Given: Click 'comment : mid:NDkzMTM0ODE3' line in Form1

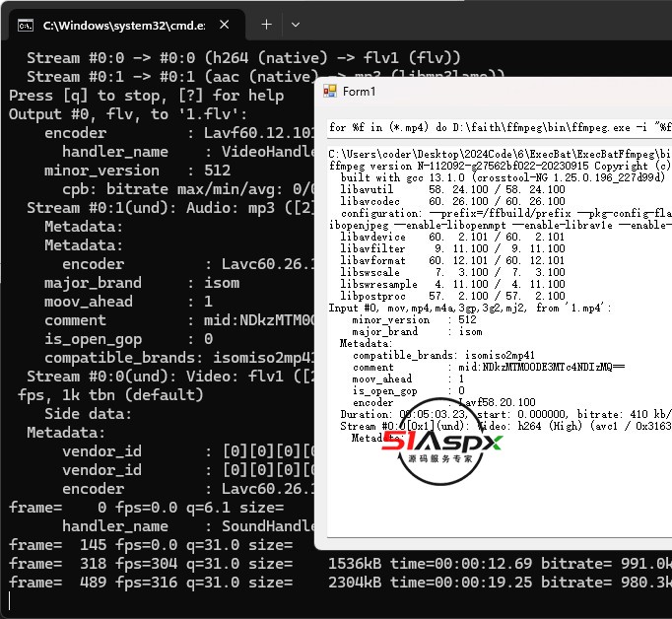Looking at the screenshot, I should click(x=489, y=367).
